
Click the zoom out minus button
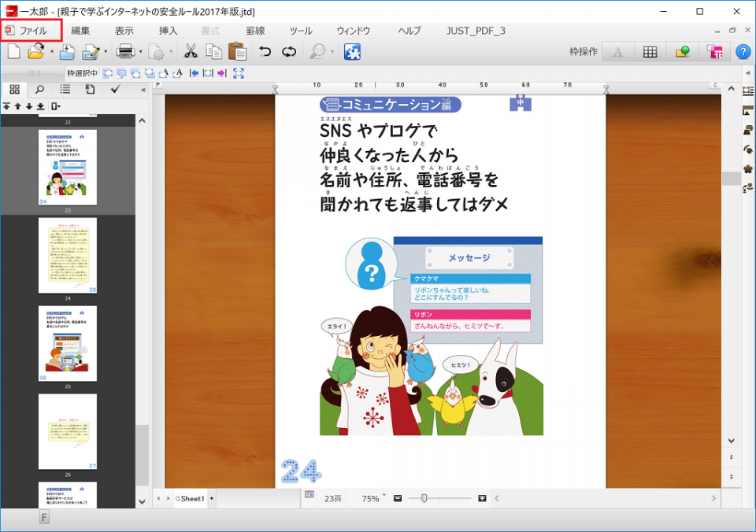[x=398, y=498]
